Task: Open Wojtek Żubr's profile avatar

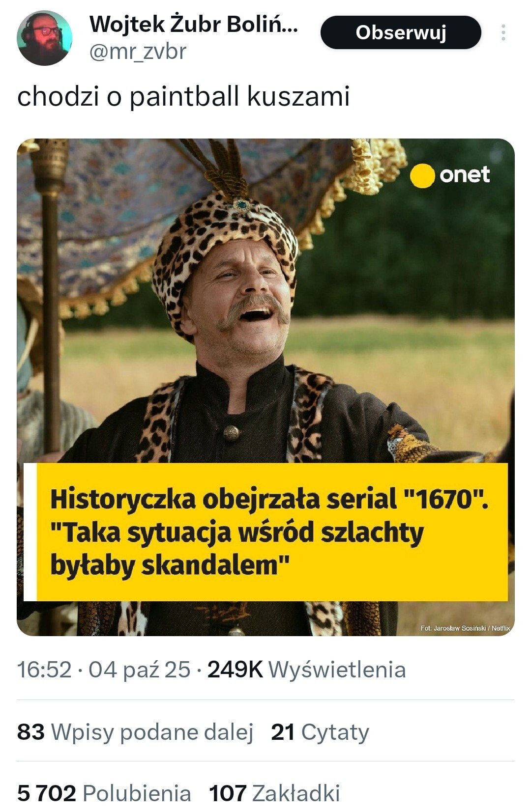Action: pyautogui.click(x=44, y=38)
